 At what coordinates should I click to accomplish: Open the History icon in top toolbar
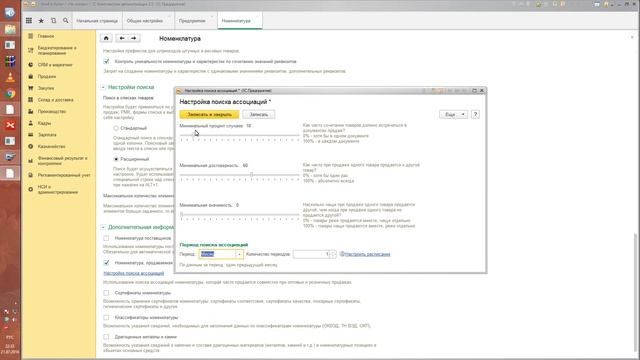pos(53,20)
